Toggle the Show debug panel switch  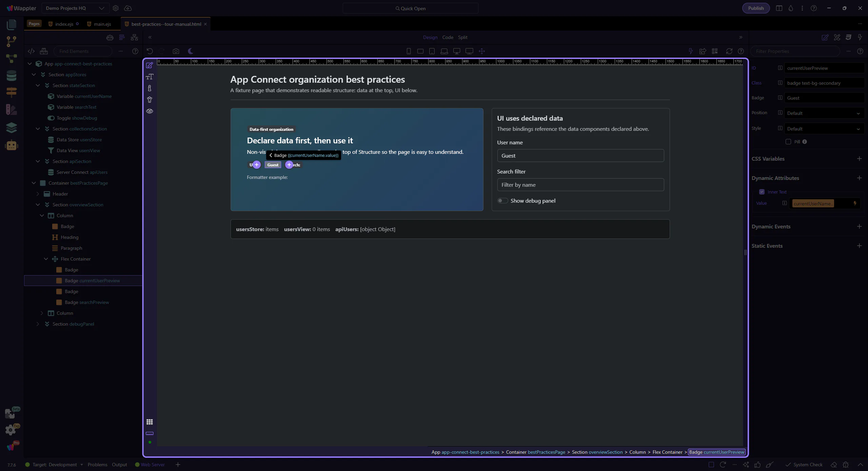[x=502, y=201]
